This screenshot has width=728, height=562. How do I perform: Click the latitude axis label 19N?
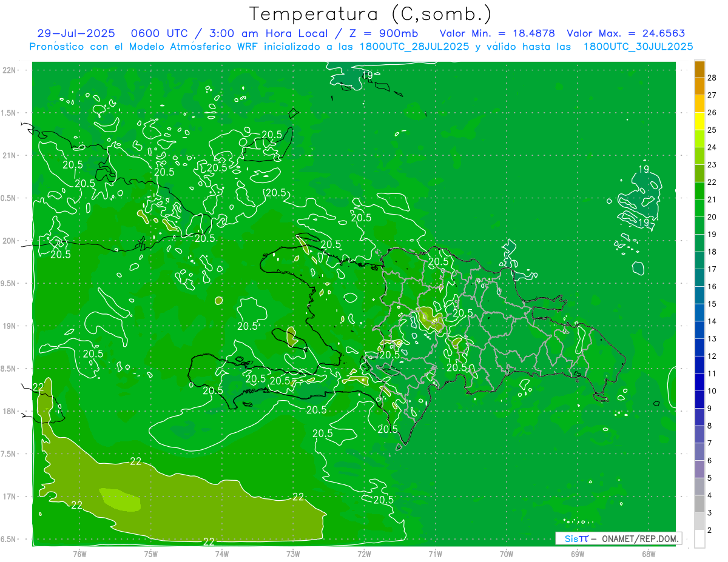(10, 326)
